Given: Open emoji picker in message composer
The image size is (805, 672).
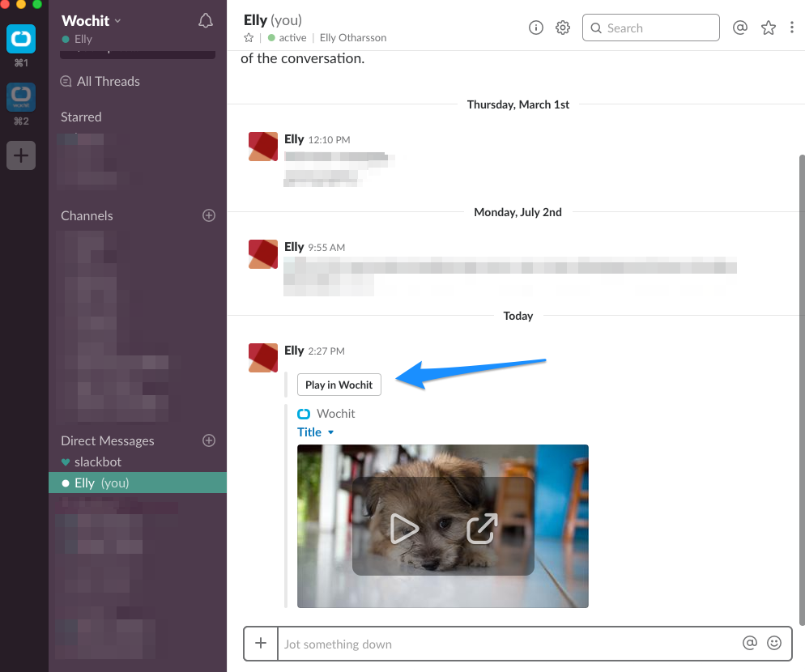Looking at the screenshot, I should tap(773, 643).
